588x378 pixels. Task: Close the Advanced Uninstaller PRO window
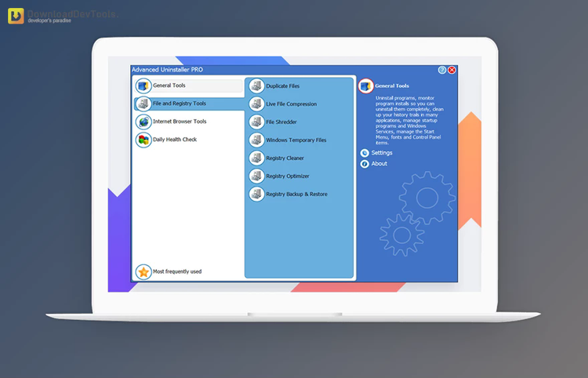click(x=452, y=70)
